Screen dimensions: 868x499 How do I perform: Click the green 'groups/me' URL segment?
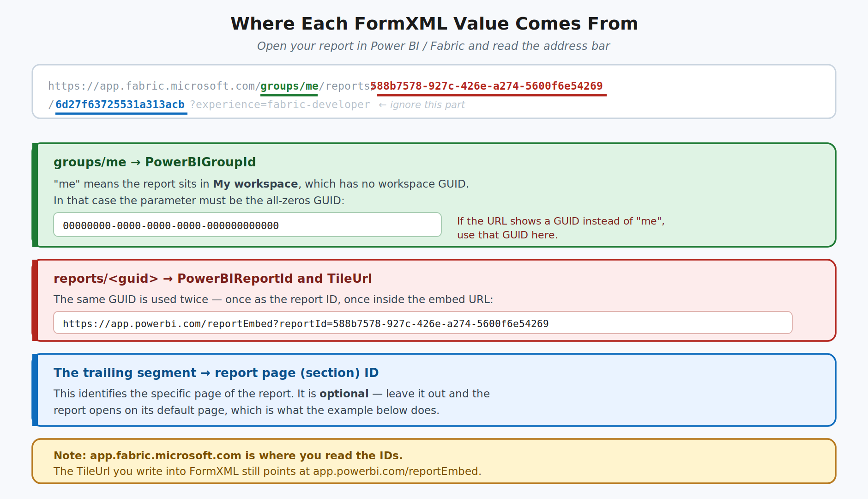coord(289,86)
